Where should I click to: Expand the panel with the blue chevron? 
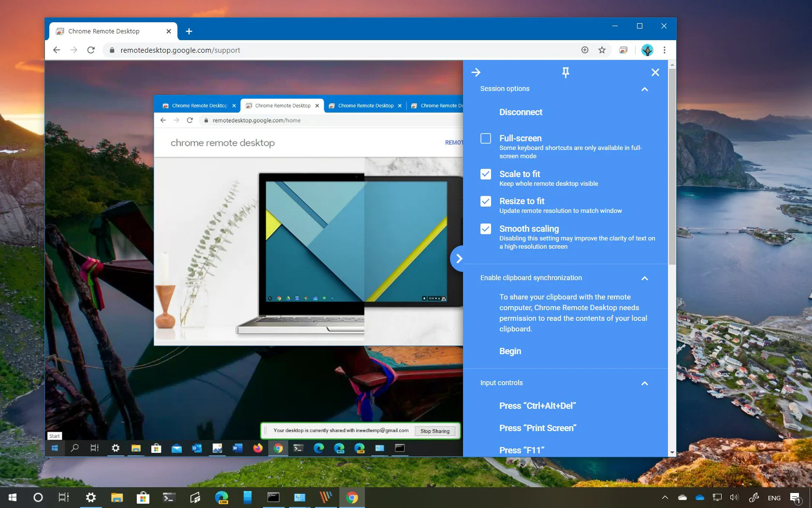click(459, 258)
